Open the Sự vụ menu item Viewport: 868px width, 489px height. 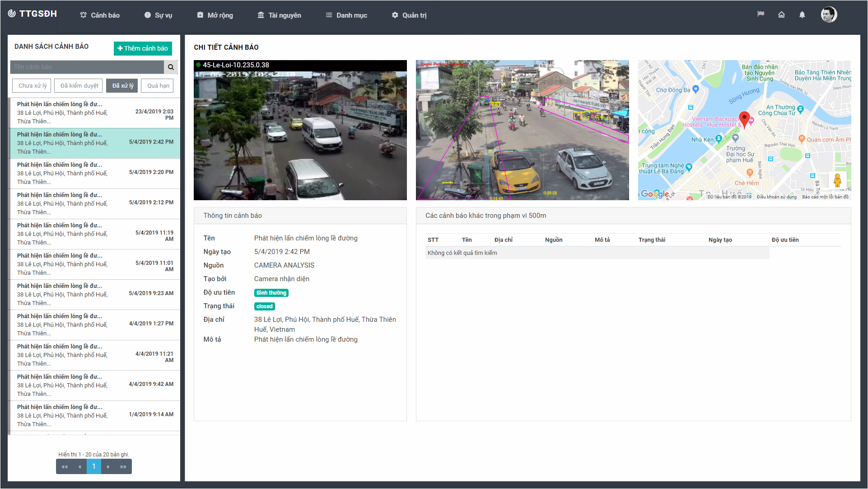click(x=158, y=15)
